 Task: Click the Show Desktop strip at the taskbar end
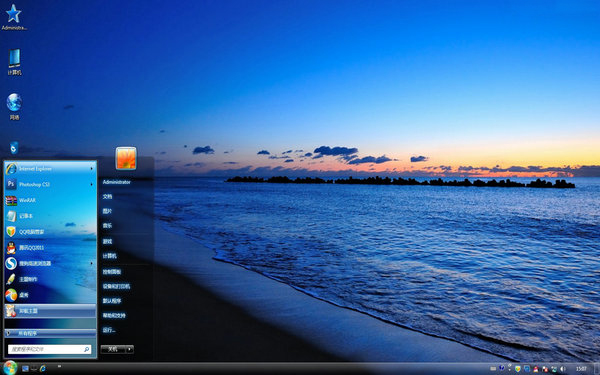click(597, 369)
